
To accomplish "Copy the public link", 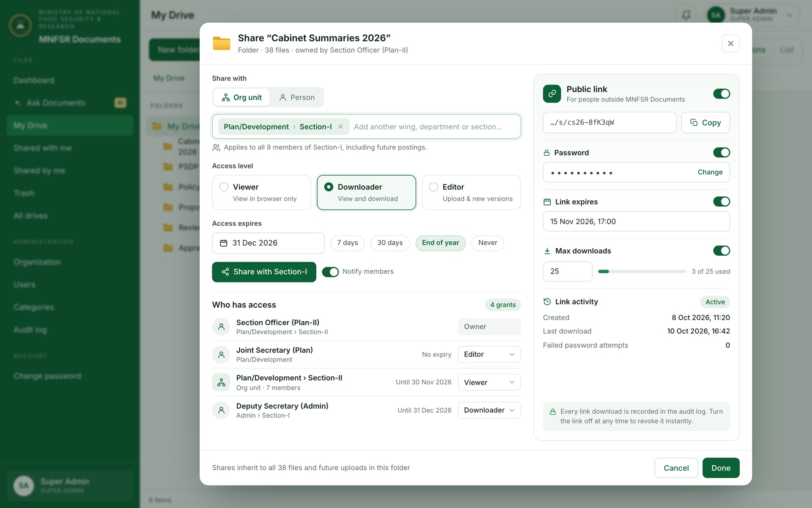I will [x=705, y=123].
